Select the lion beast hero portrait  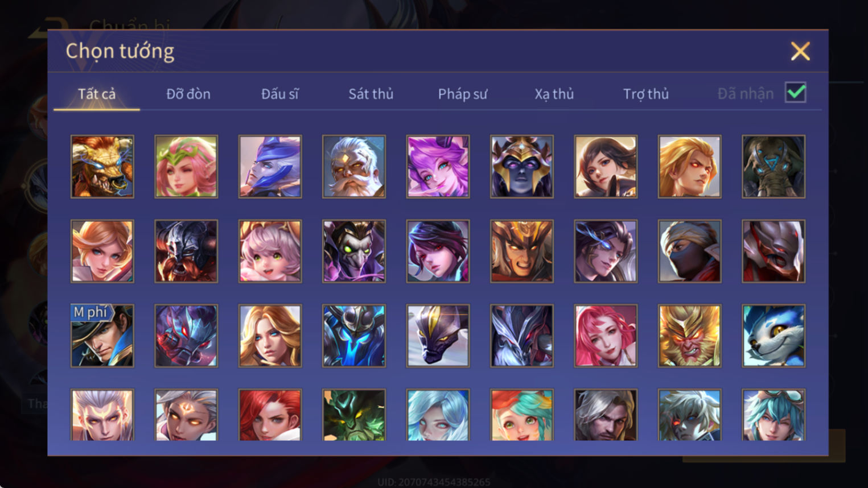[102, 167]
